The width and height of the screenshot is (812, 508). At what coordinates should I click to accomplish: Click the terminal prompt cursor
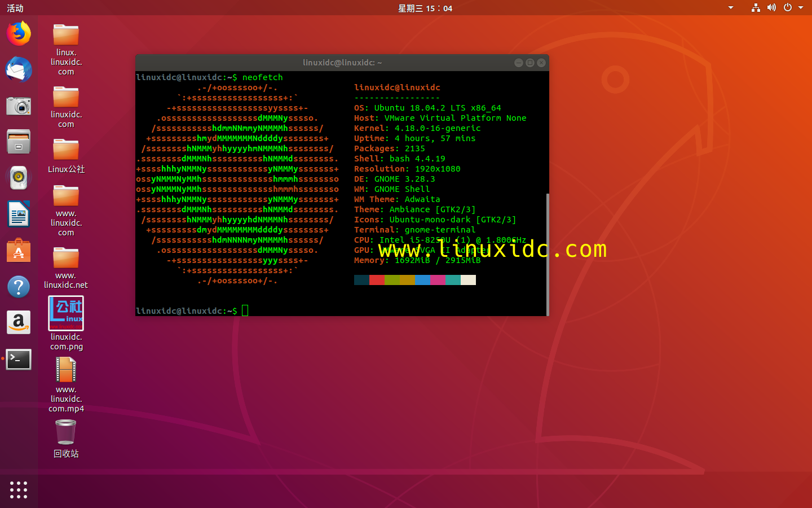(x=245, y=310)
